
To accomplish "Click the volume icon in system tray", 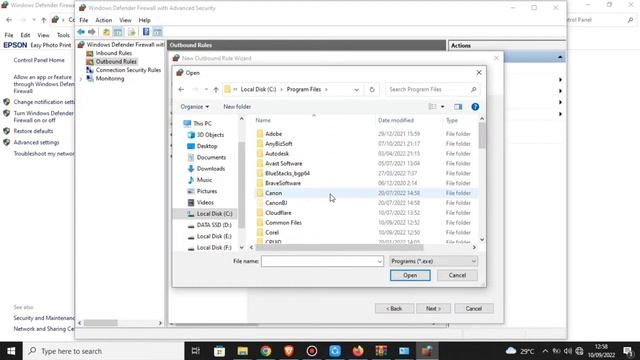I will tap(568, 351).
